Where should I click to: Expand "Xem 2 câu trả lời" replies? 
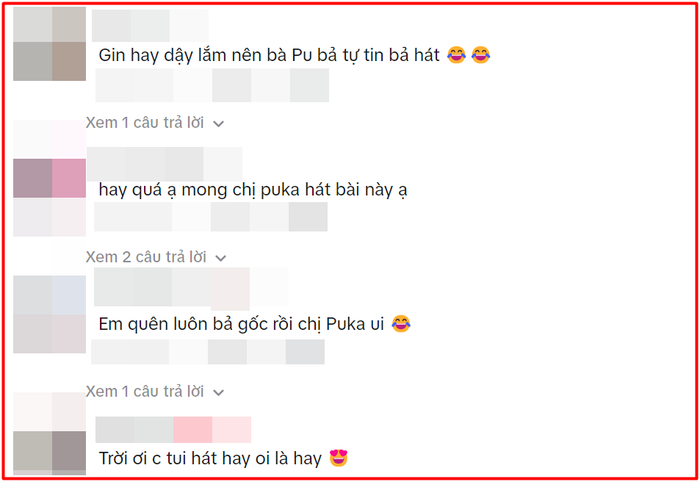[x=156, y=257]
